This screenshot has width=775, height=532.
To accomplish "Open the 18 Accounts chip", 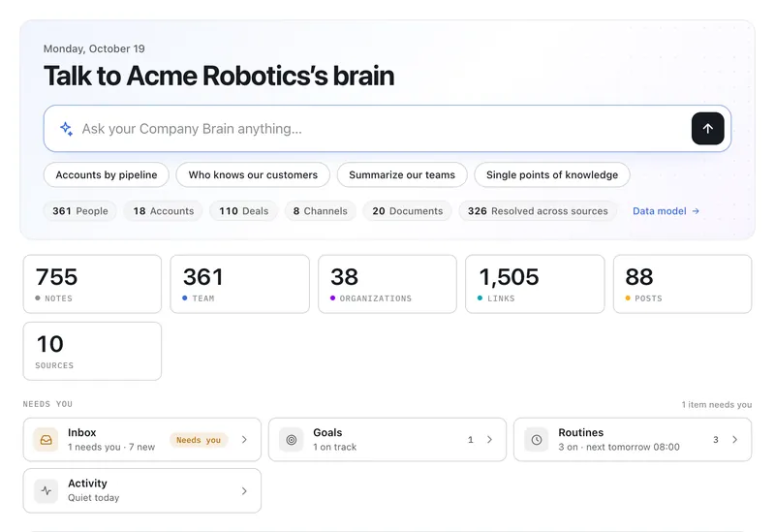I will (x=163, y=211).
